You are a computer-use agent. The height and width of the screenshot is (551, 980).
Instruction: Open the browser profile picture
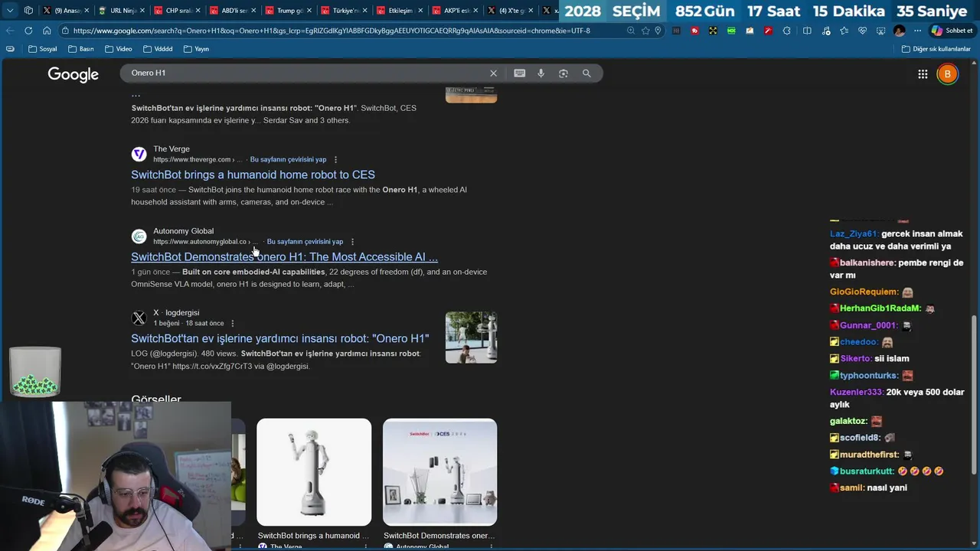coord(899,31)
